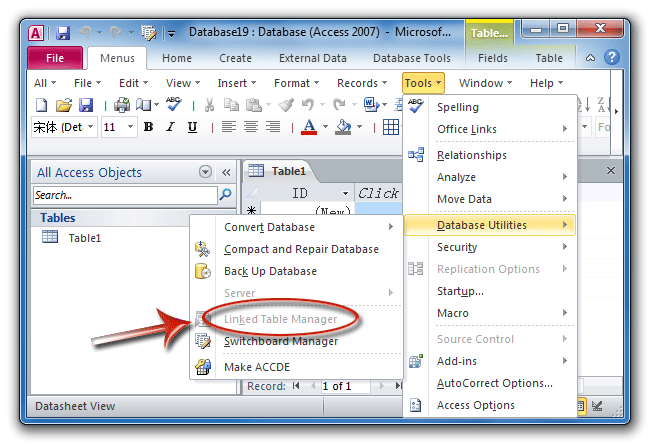Click the Table1 document tab
The width and height of the screenshot is (651, 445).
[277, 171]
